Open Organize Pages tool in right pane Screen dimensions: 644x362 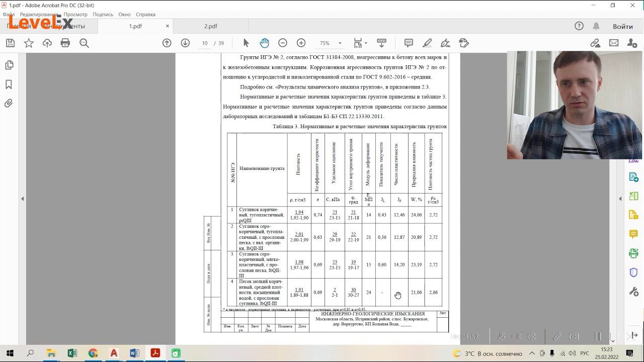633,196
